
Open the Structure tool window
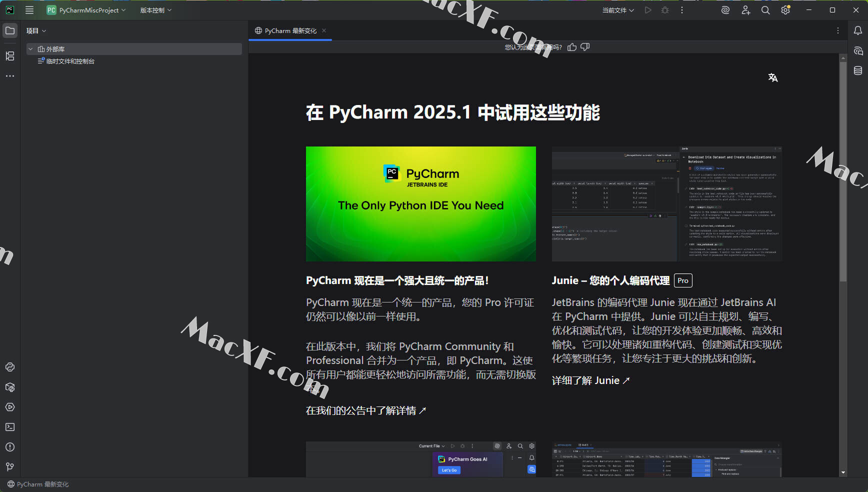(10, 56)
